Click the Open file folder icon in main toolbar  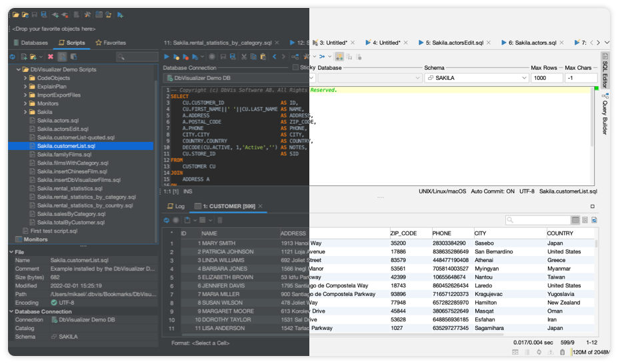(x=16, y=15)
